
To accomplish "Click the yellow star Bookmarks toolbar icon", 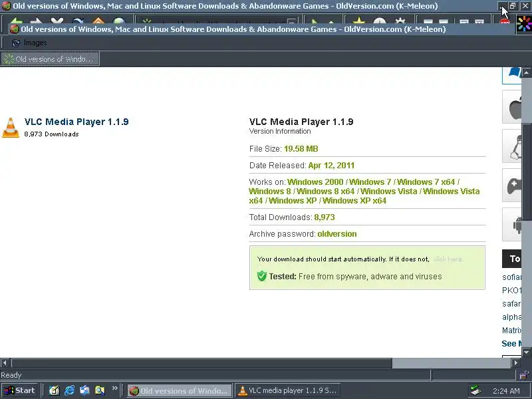I will (x=358, y=21).
